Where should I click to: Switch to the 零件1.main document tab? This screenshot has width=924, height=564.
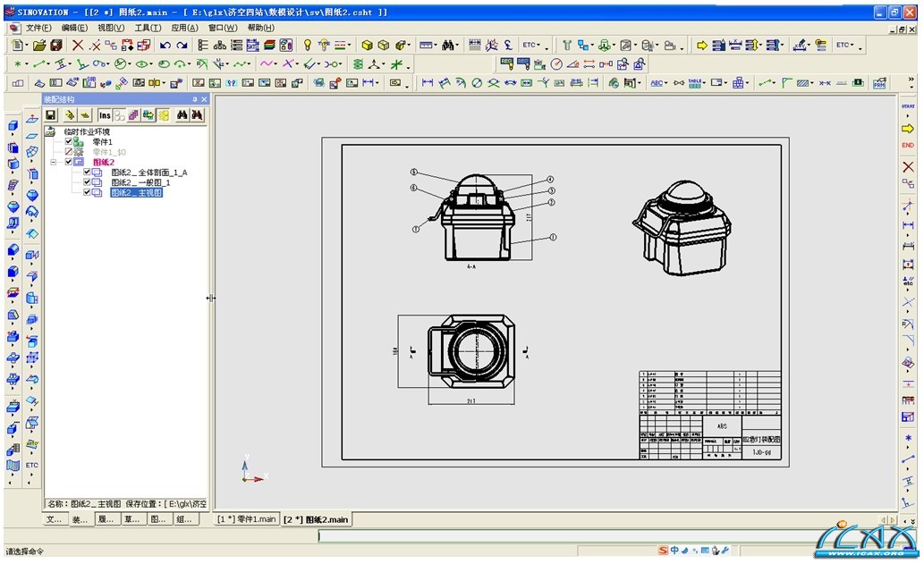click(247, 519)
